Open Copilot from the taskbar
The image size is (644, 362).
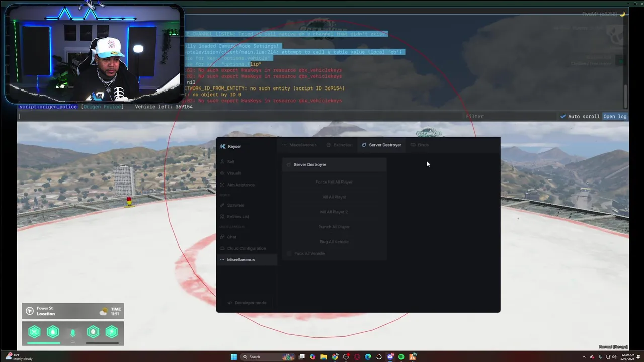pos(312,357)
